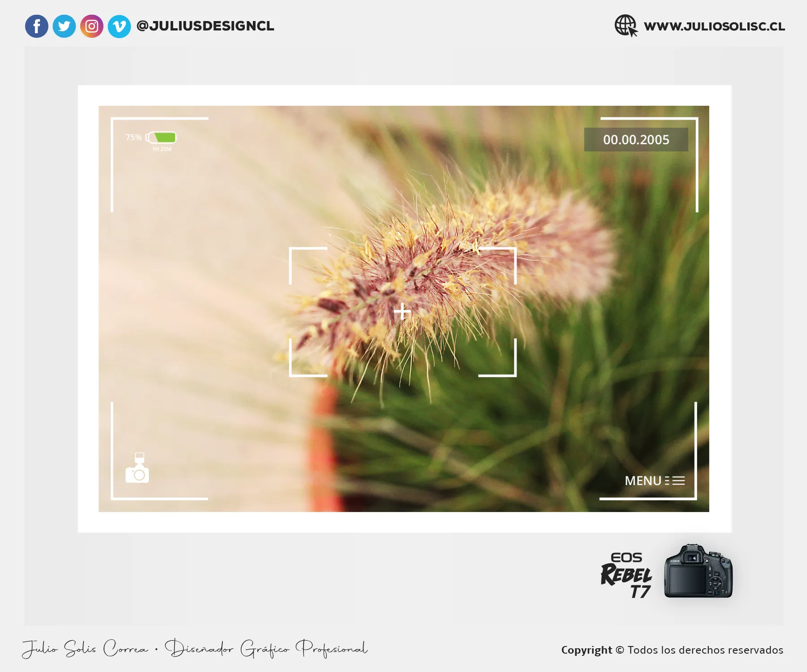Open the Facebook social icon

pyautogui.click(x=37, y=26)
